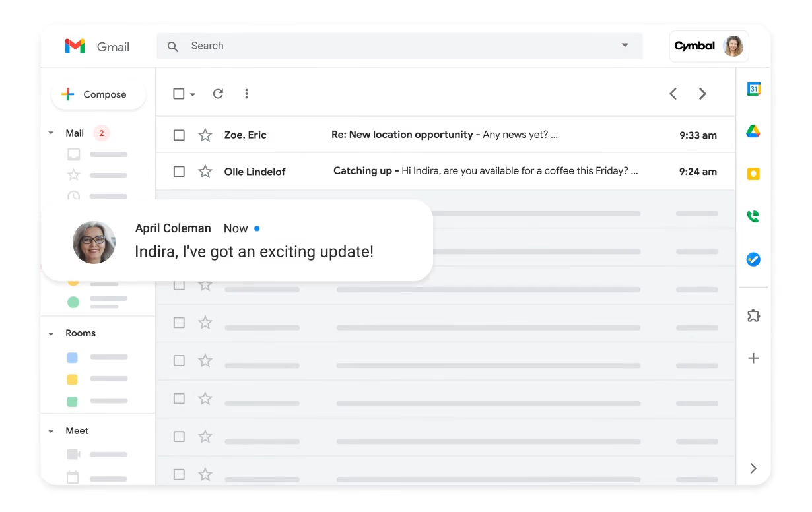
Task: Click into the Search mail field
Action: click(399, 46)
